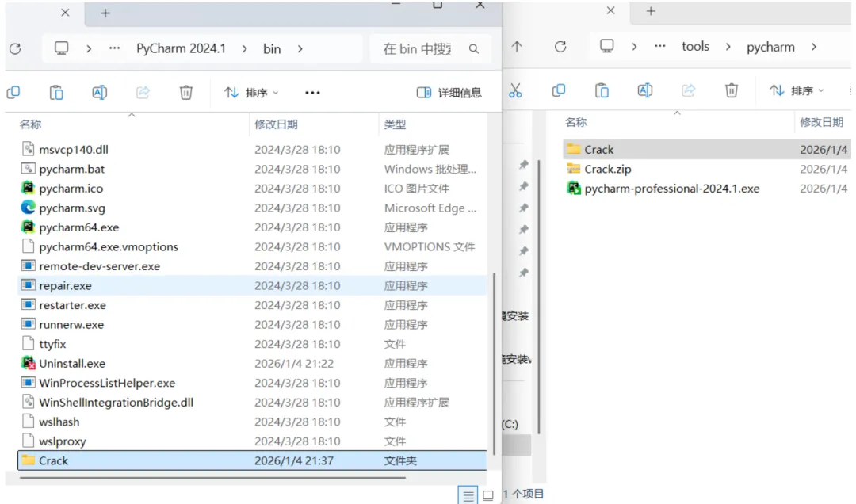Click the Share icon in the pycharm window toolbar
This screenshot has width=856, height=504.
pos(689,90)
